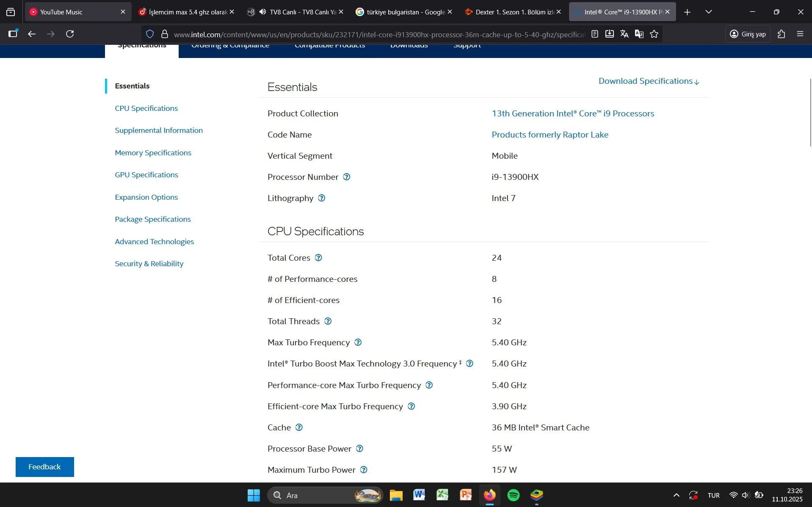
Task: Bookmark this page with the star icon
Action: coord(654,34)
